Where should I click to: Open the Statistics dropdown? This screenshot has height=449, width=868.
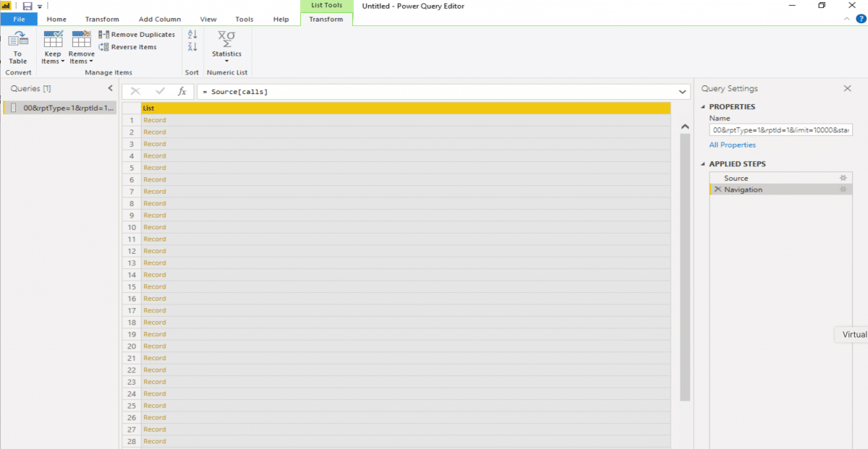[x=226, y=48]
